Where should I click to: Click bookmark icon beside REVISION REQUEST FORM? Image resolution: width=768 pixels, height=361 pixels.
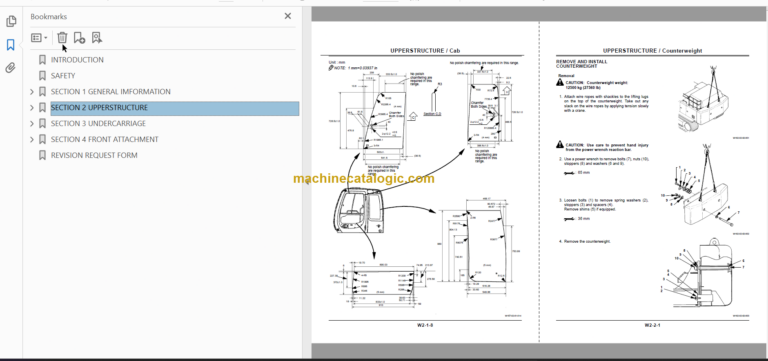pos(43,155)
